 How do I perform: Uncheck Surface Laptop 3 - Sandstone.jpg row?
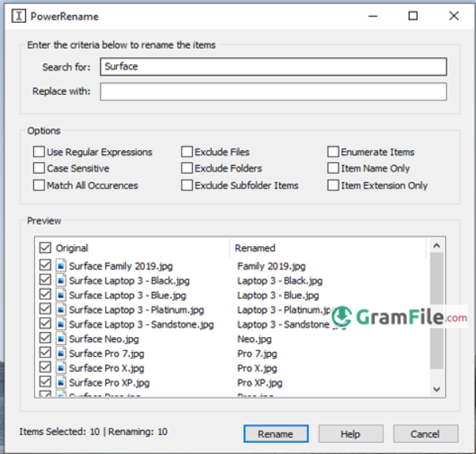tap(45, 323)
